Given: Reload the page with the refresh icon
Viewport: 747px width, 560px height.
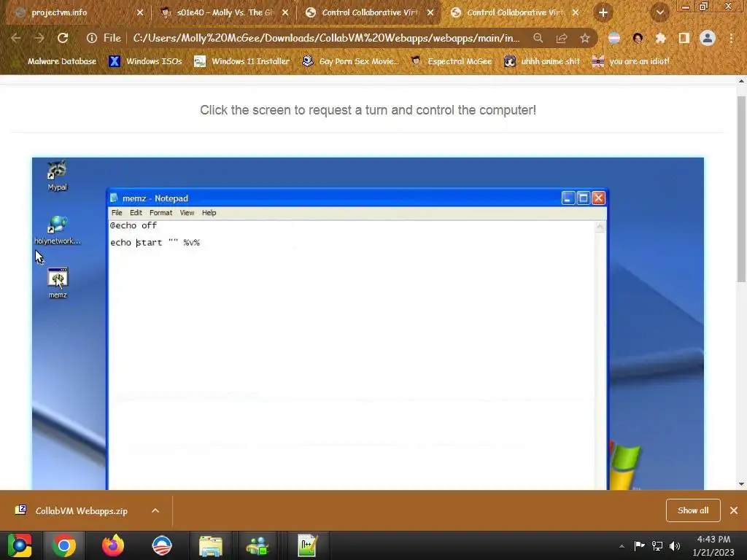Looking at the screenshot, I should [x=63, y=38].
